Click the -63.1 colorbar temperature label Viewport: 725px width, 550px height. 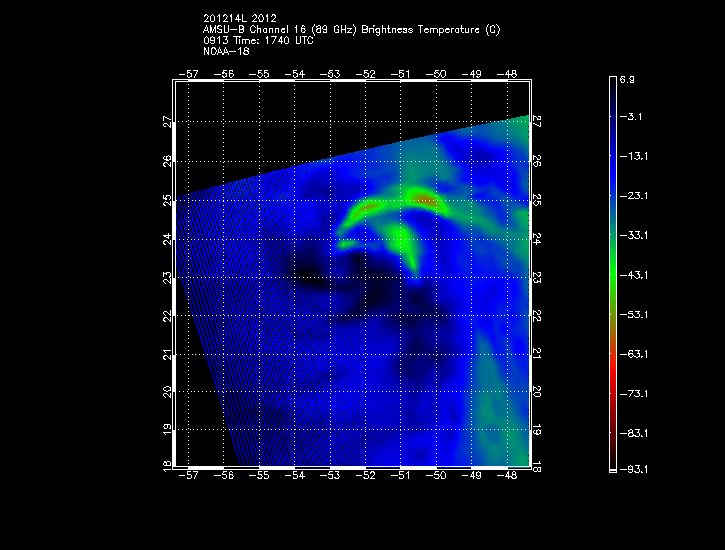tap(637, 354)
